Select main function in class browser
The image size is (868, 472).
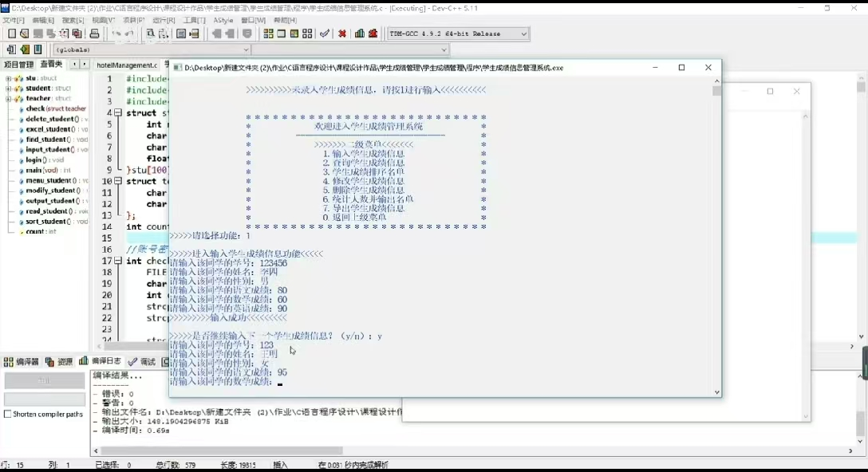pyautogui.click(x=41, y=171)
